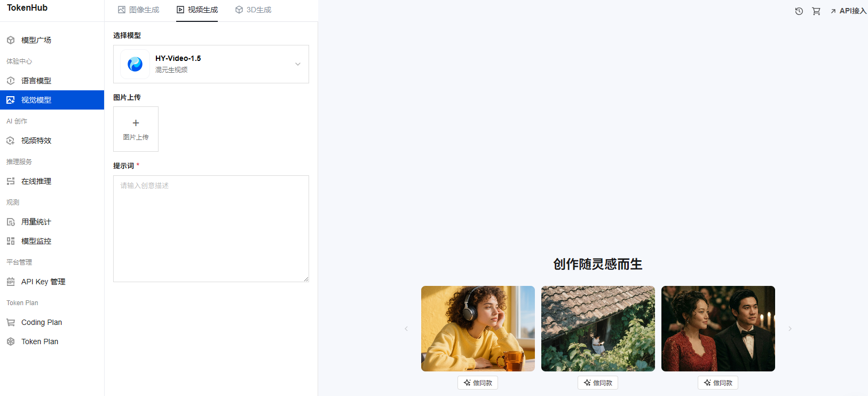The image size is (868, 396).
Task: Open the API接入 link
Action: click(x=848, y=11)
